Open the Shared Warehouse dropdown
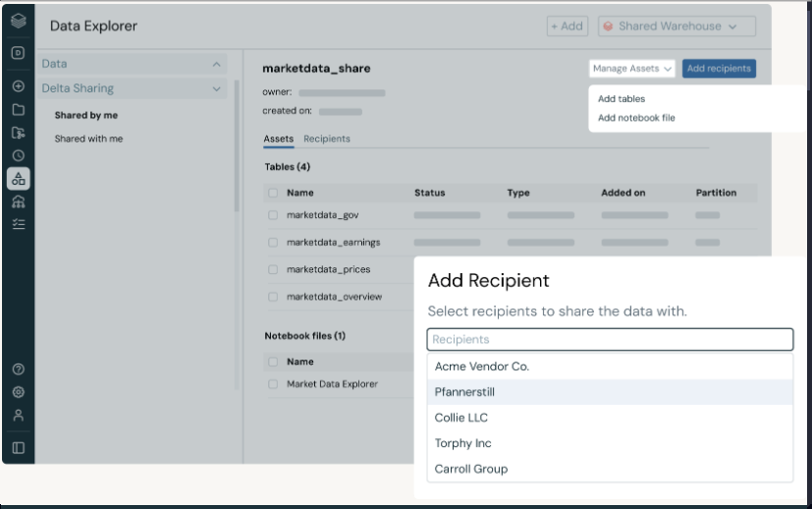 (x=677, y=27)
